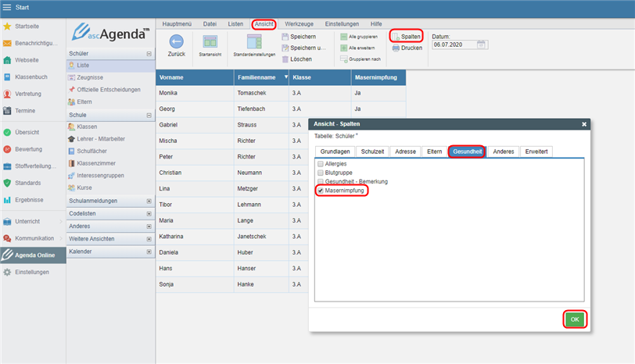Open the Ansicht menu
Viewport: 635px width, 364px height.
[x=264, y=24]
